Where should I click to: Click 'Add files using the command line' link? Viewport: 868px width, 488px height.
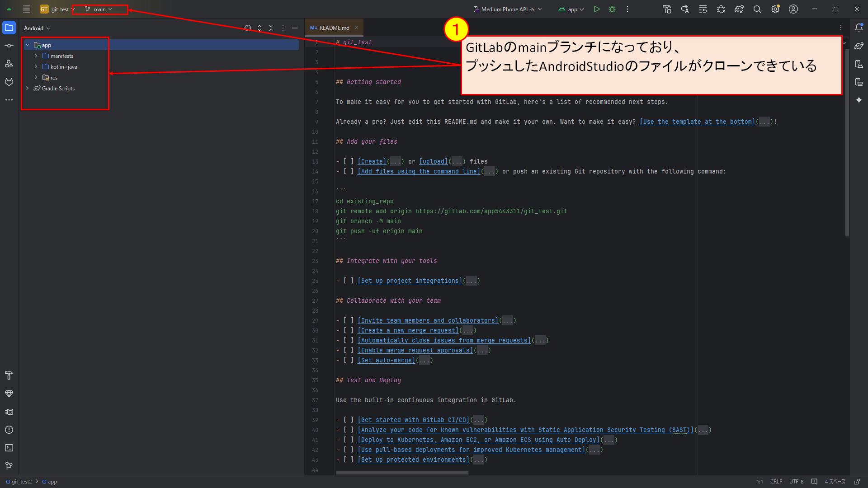pyautogui.click(x=419, y=171)
